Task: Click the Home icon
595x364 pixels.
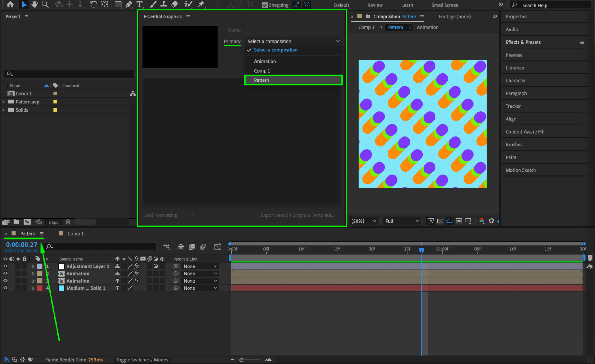Action: point(10,4)
